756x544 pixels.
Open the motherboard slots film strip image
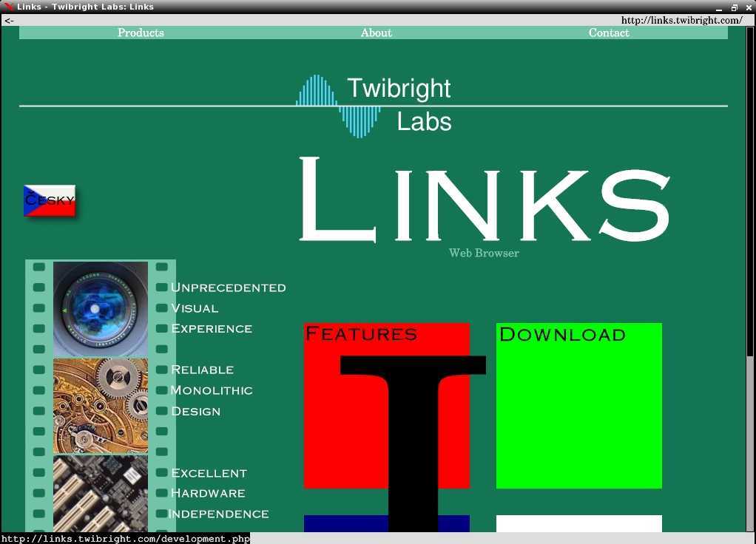click(101, 494)
